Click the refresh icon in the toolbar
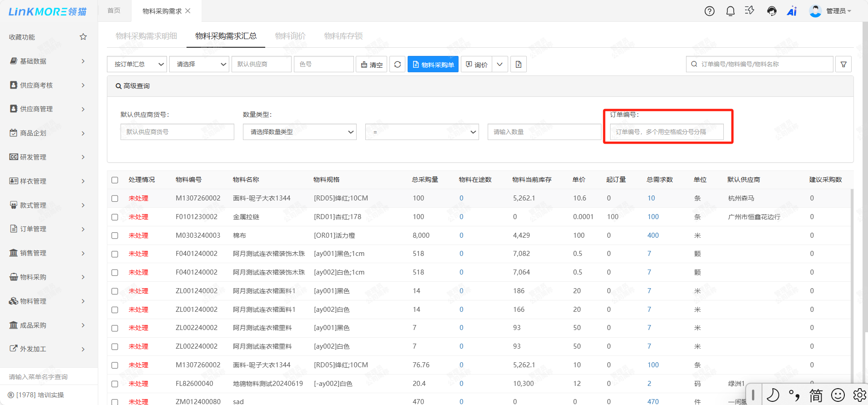This screenshot has width=868, height=405. 397,65
